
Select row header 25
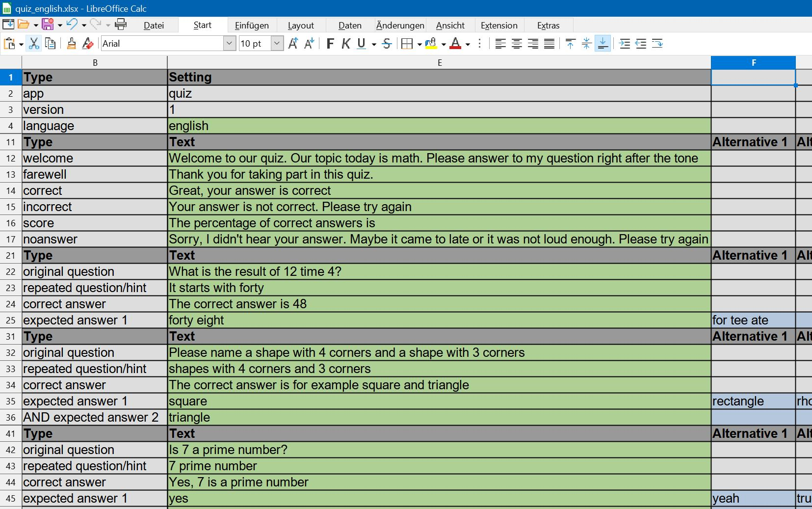pos(11,320)
